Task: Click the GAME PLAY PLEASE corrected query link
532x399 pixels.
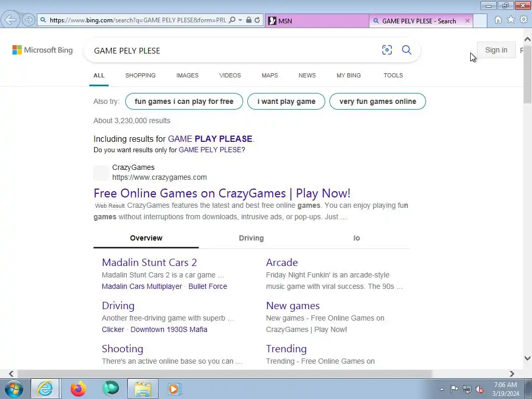Action: coord(210,139)
